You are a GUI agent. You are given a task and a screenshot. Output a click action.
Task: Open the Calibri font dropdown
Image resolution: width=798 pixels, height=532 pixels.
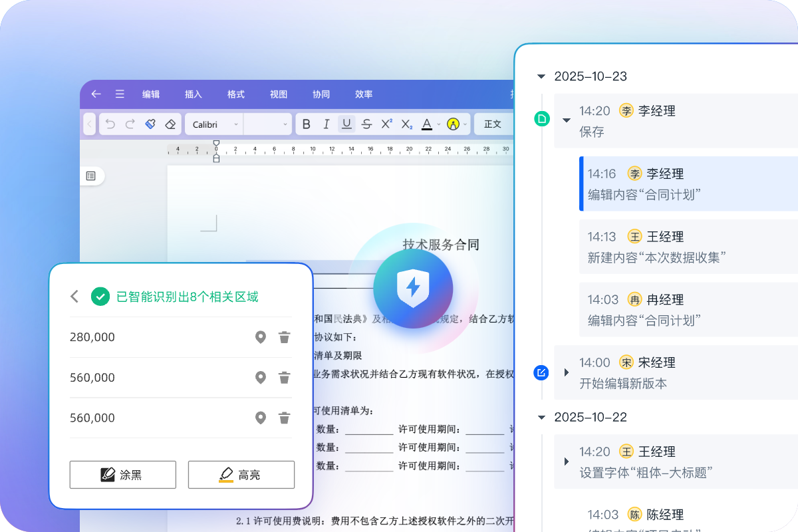click(x=213, y=124)
